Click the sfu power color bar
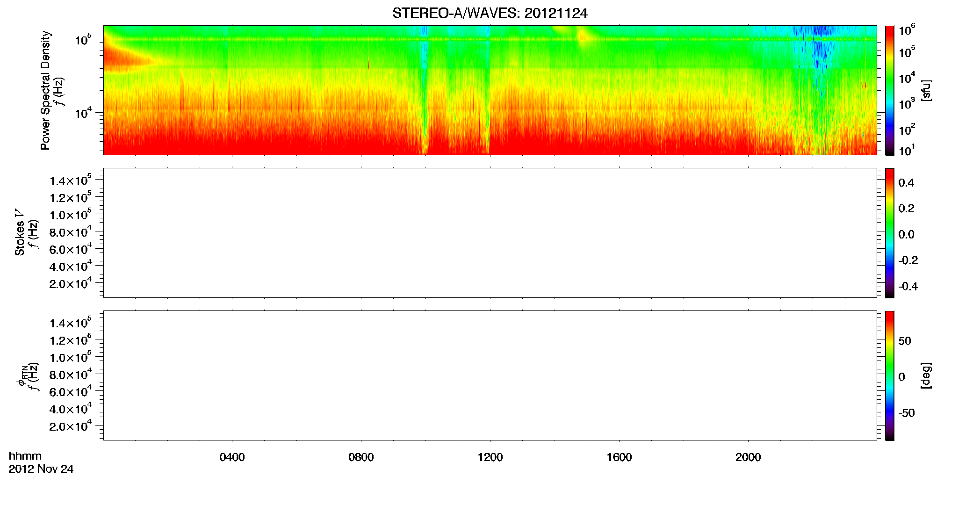This screenshot has width=980, height=505. coord(890,90)
